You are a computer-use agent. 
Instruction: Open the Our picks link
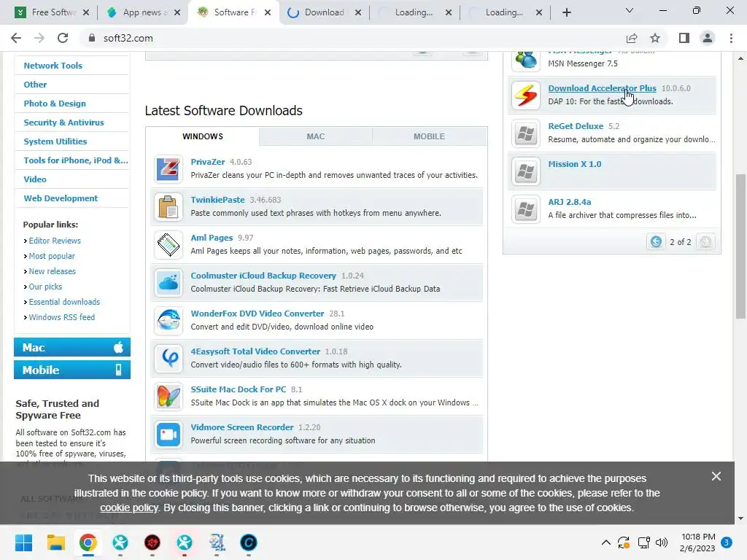45,286
